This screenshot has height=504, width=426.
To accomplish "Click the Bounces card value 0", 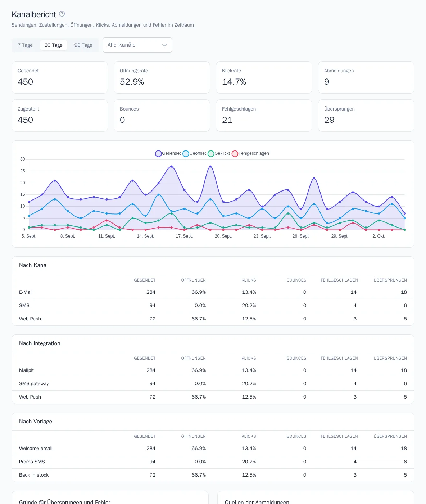I will pyautogui.click(x=122, y=120).
